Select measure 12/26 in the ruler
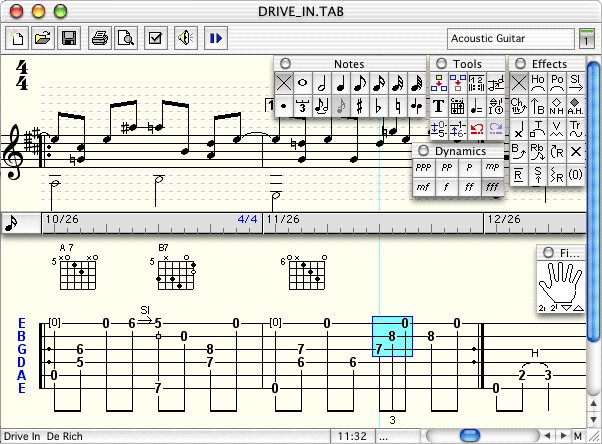602x444 pixels. (x=505, y=218)
